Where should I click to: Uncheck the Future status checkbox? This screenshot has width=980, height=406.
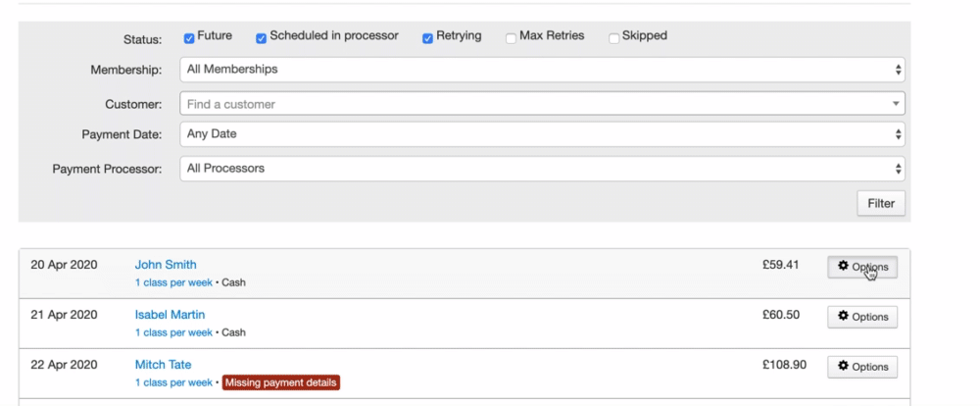(189, 38)
